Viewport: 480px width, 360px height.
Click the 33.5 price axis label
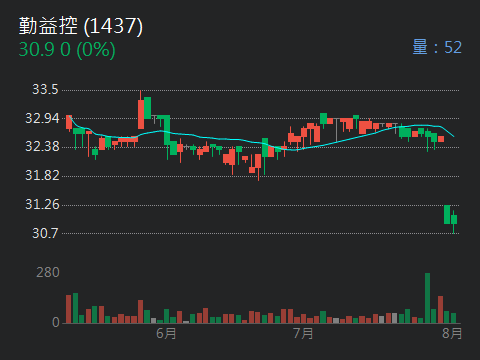click(45, 89)
